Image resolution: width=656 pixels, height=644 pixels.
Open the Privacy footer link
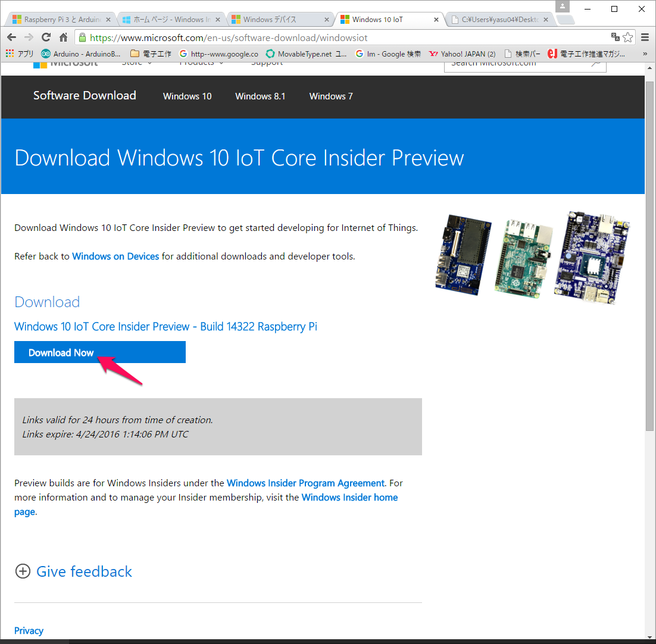(29, 631)
